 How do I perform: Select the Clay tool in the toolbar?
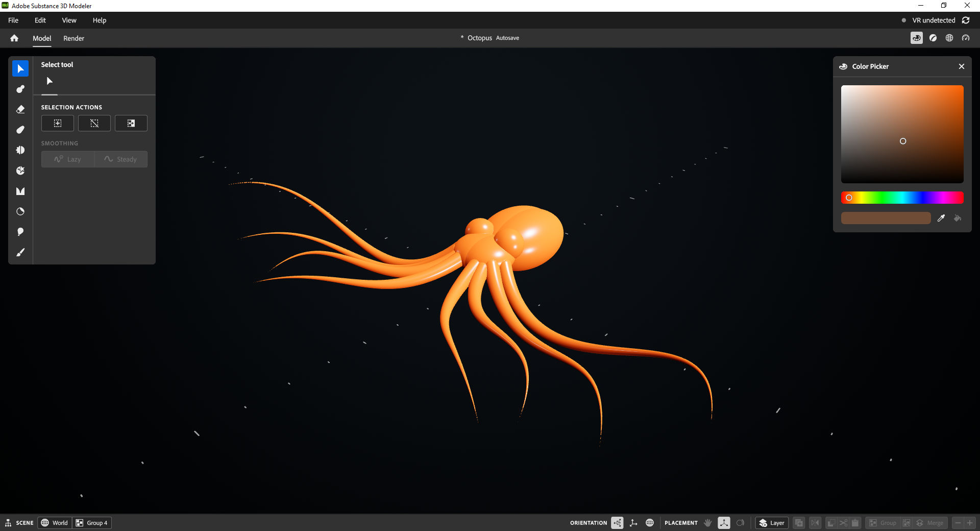point(20,89)
